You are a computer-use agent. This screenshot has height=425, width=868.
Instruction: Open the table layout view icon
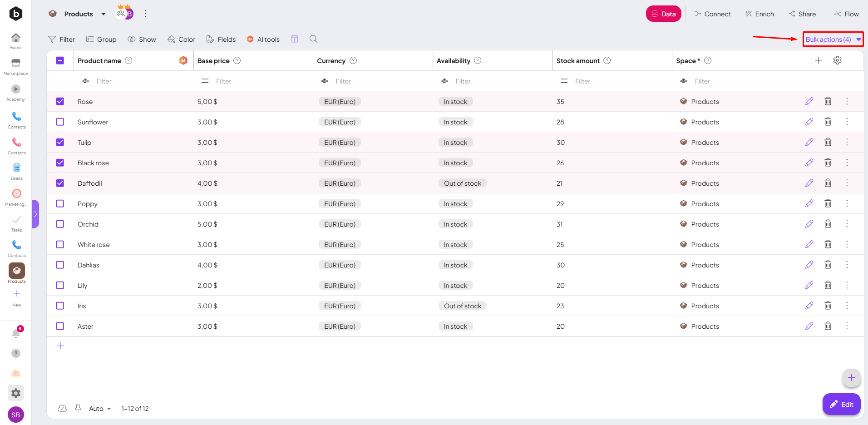(295, 39)
